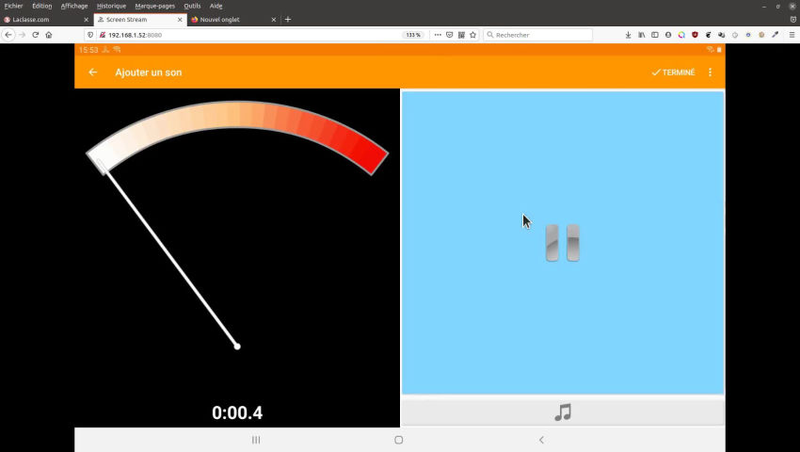Image resolution: width=800 pixels, height=452 pixels.
Task: Go back using the Ajouter un son arrow
Action: pos(93,72)
